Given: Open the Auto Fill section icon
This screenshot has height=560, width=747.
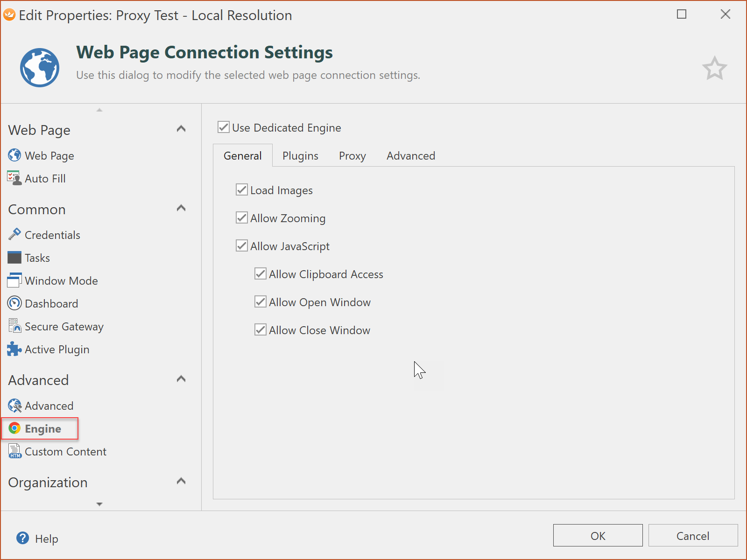Looking at the screenshot, I should point(14,178).
